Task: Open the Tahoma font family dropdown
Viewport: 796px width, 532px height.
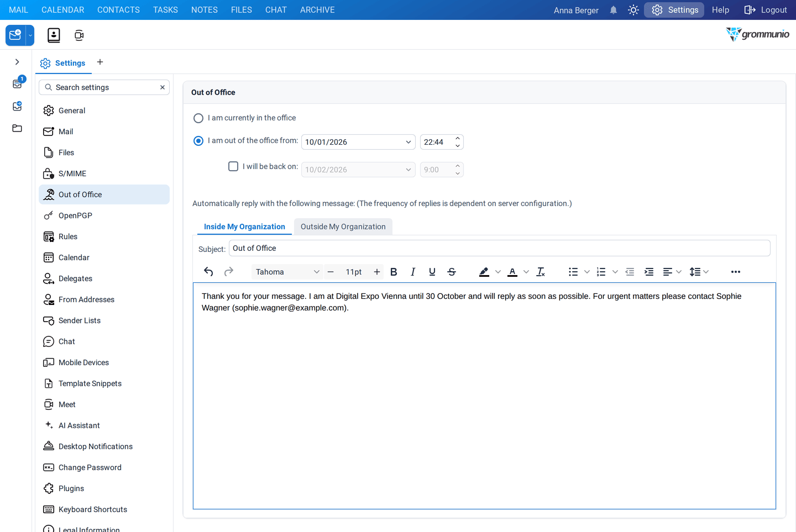Action: tap(287, 272)
